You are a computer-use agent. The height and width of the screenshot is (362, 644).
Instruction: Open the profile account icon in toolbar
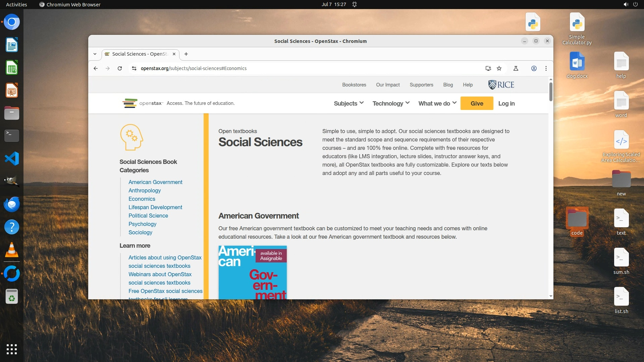pyautogui.click(x=534, y=68)
